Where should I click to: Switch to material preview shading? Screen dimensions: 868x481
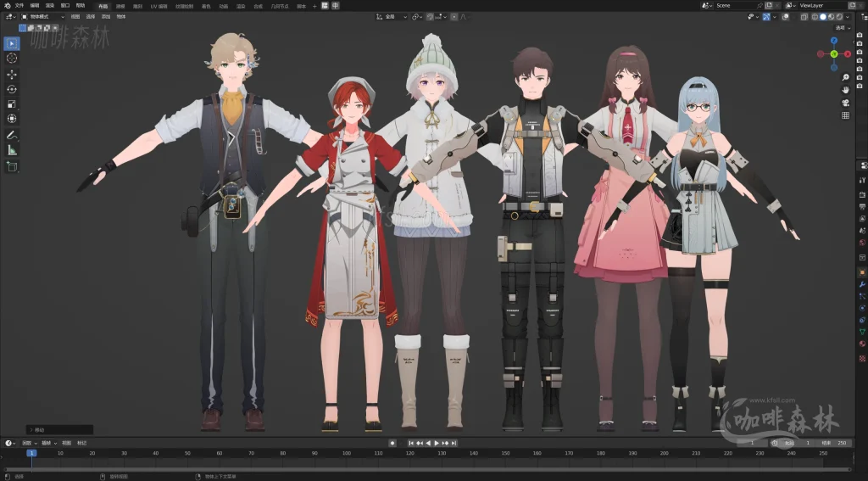tap(831, 17)
